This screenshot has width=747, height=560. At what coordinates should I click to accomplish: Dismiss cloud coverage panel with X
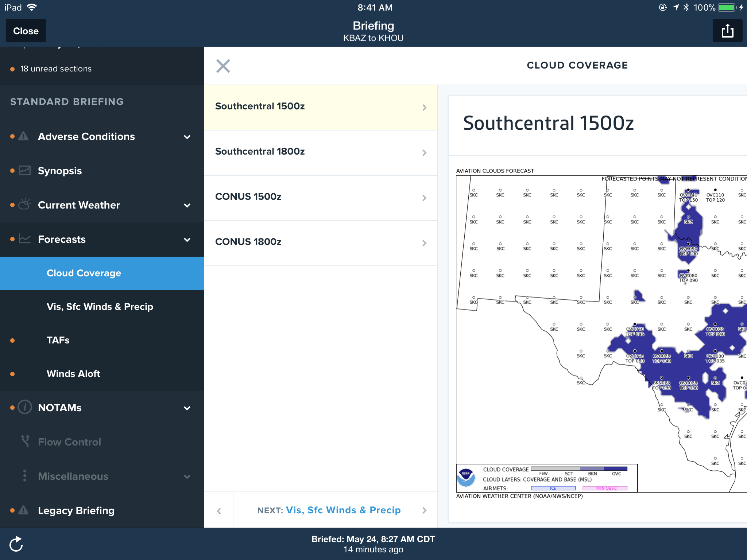click(x=224, y=65)
